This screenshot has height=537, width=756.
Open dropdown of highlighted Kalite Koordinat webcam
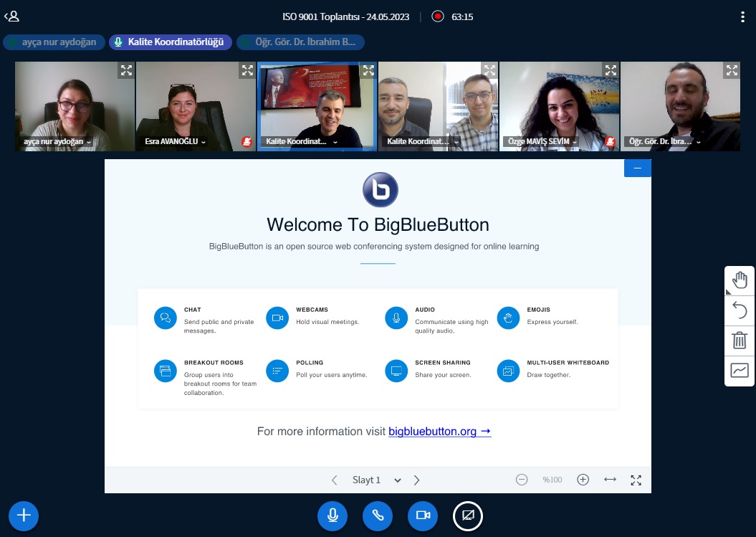click(302, 141)
